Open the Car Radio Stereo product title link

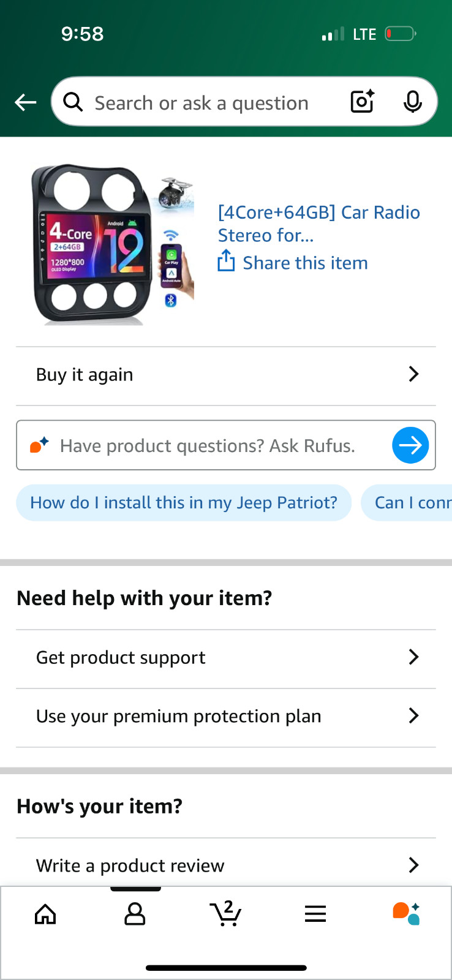[318, 224]
